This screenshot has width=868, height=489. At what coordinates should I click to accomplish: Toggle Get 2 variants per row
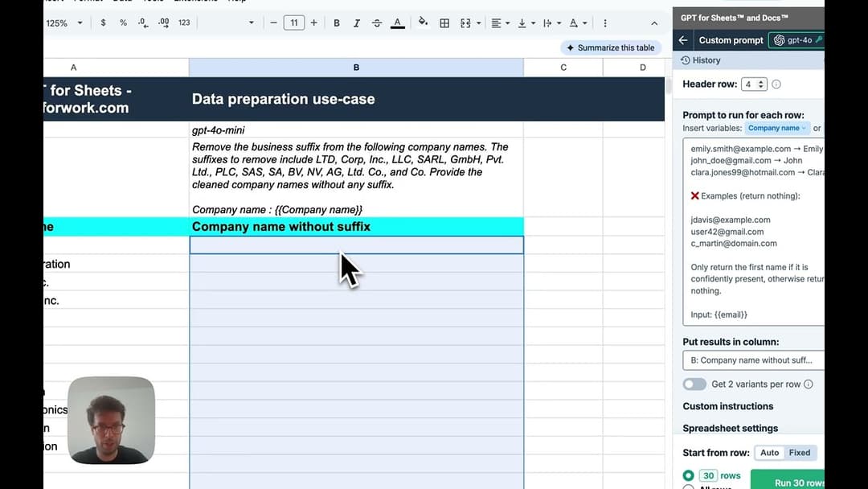pos(694,384)
